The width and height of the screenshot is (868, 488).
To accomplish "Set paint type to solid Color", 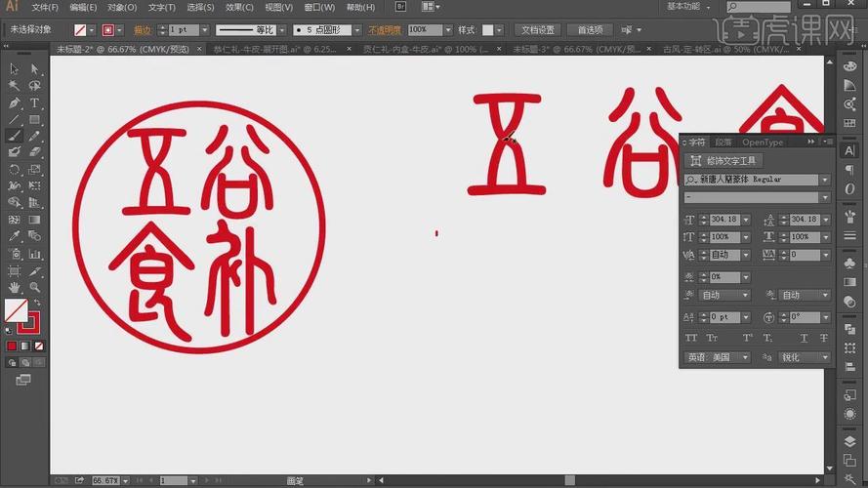I will (12, 346).
